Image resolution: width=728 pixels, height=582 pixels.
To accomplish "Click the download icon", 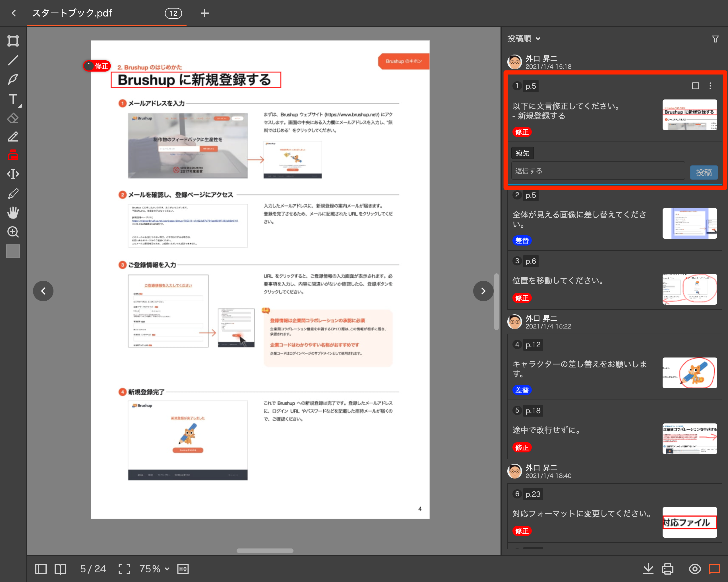I will [648, 569].
